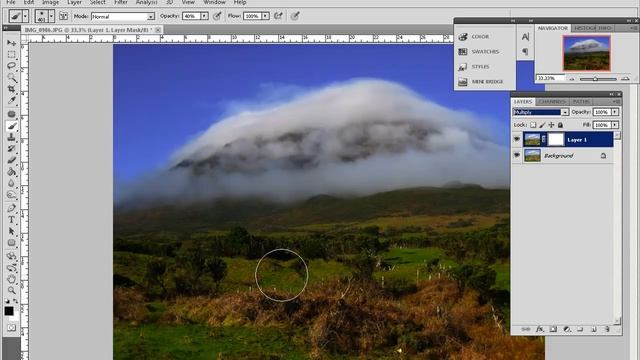Image resolution: width=640 pixels, height=360 pixels.
Task: Toggle lock all
Action: click(x=560, y=125)
